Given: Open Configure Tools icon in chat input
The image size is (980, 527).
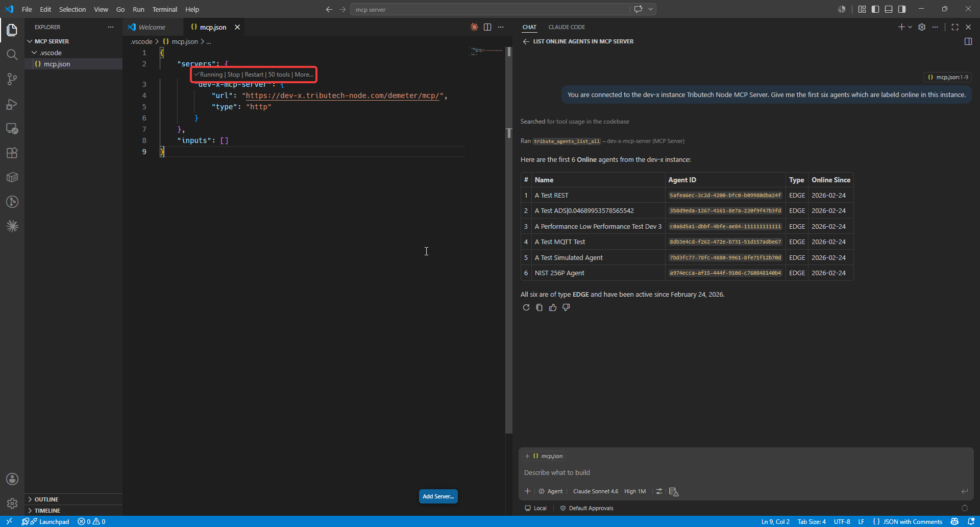Looking at the screenshot, I should (659, 491).
